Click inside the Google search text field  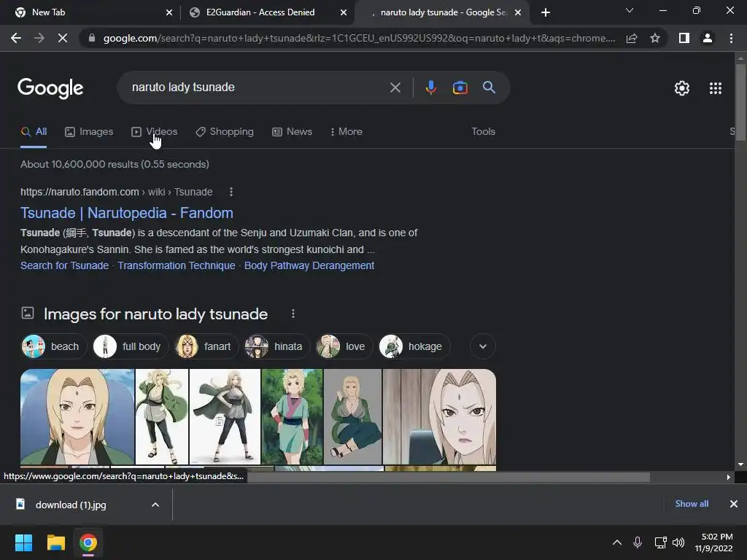(x=258, y=87)
